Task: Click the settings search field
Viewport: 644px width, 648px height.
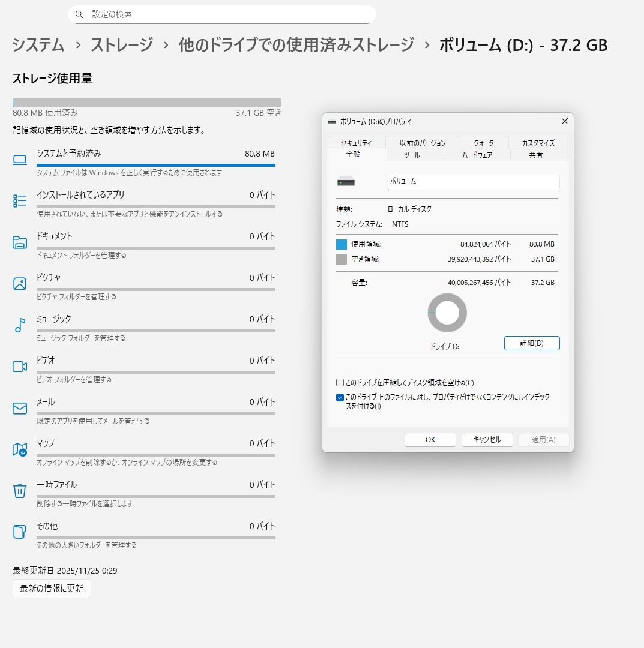Action: coord(222,14)
